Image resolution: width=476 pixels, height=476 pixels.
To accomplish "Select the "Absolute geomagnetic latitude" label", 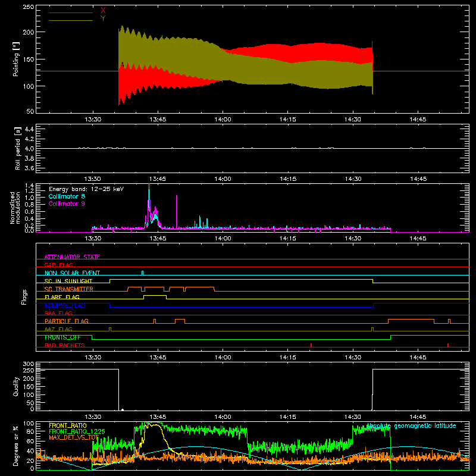I will tap(411, 426).
